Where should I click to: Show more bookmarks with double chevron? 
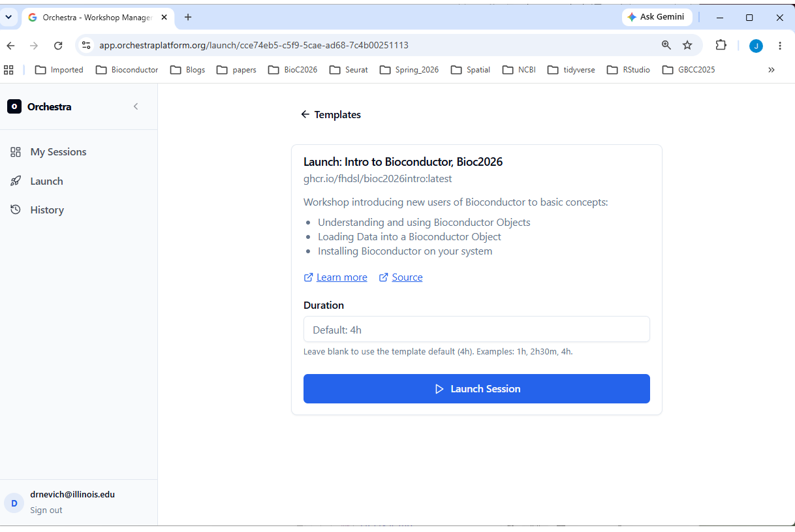(772, 70)
